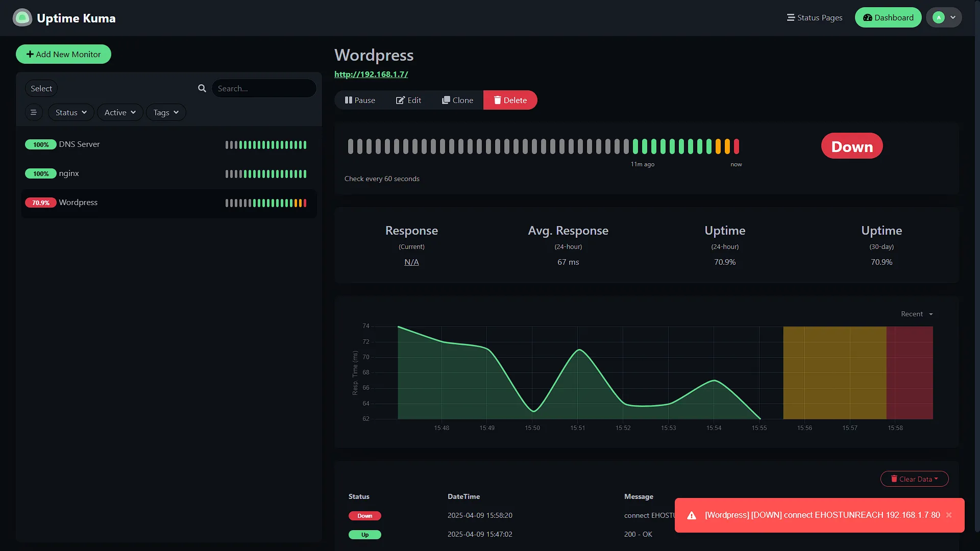The image size is (980, 551).
Task: Click the large Down status badge
Action: point(852,146)
